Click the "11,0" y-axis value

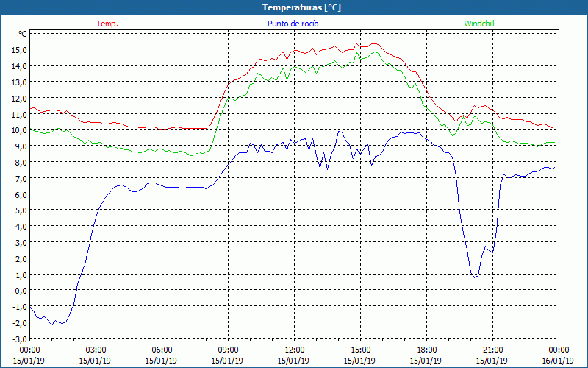coord(20,115)
